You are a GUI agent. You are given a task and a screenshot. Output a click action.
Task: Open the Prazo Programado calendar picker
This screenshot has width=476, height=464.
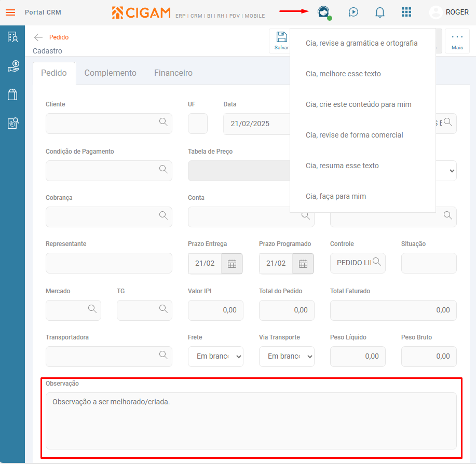[x=303, y=264]
